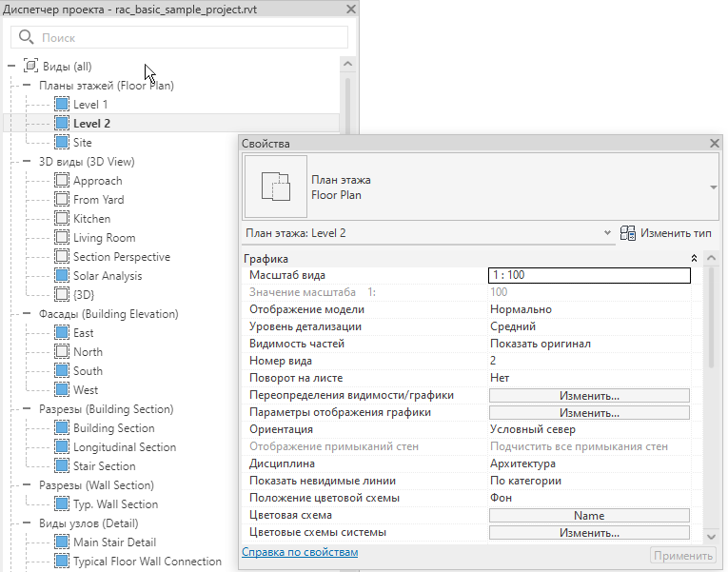Click the search magnifier icon
This screenshot has width=728, height=572.
(x=26, y=37)
